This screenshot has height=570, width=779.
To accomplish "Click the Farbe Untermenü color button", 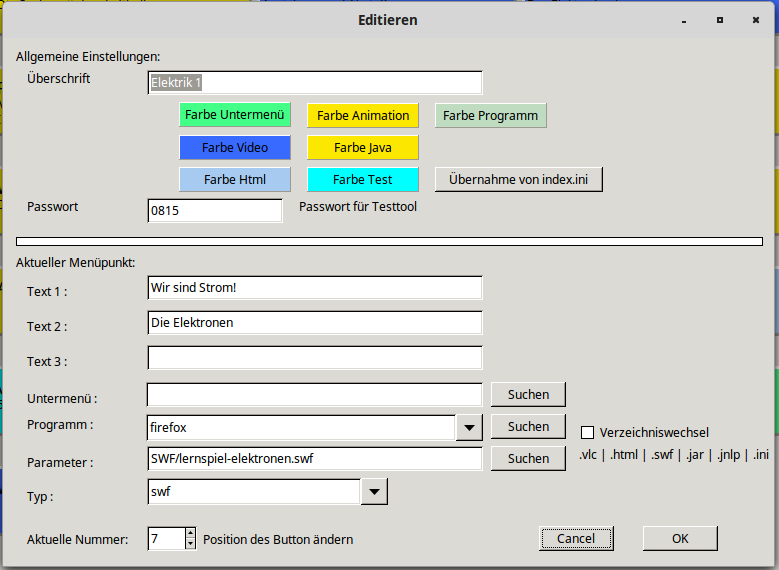I will pyautogui.click(x=235, y=115).
